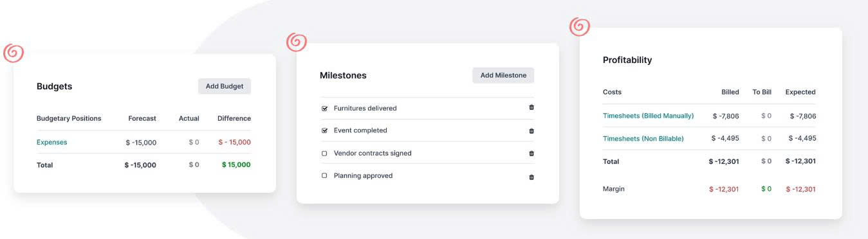Tick the Planning approved checkbox
This screenshot has width=868, height=239.
tap(324, 175)
